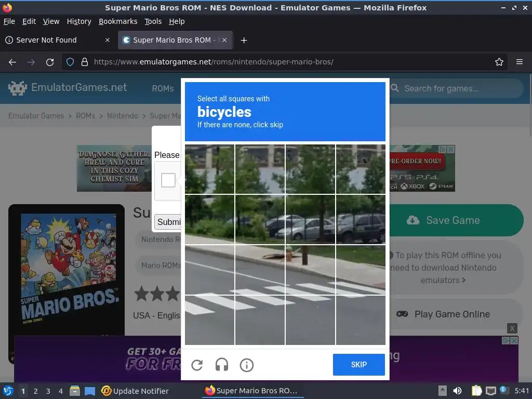532x399 pixels.
Task: Open the Edit menu
Action: 29,21
